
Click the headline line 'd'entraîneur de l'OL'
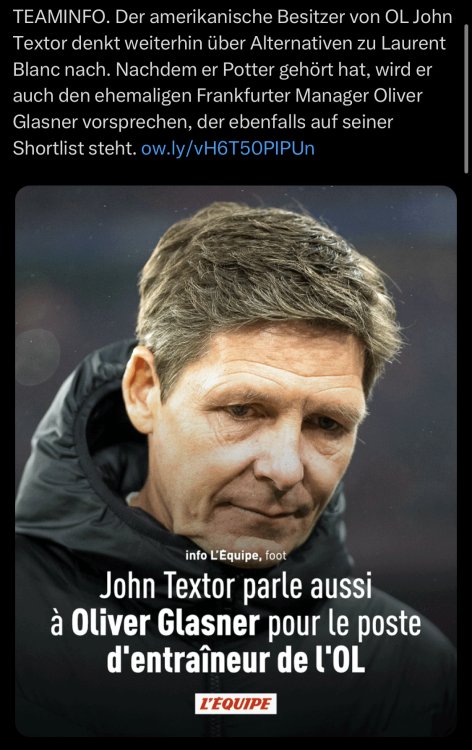(236, 660)
